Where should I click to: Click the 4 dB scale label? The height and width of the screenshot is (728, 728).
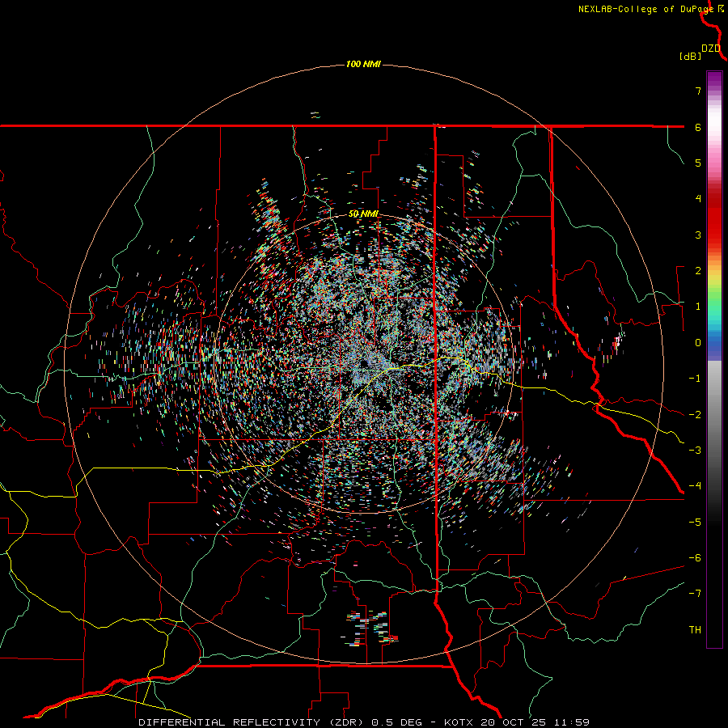pyautogui.click(x=698, y=199)
